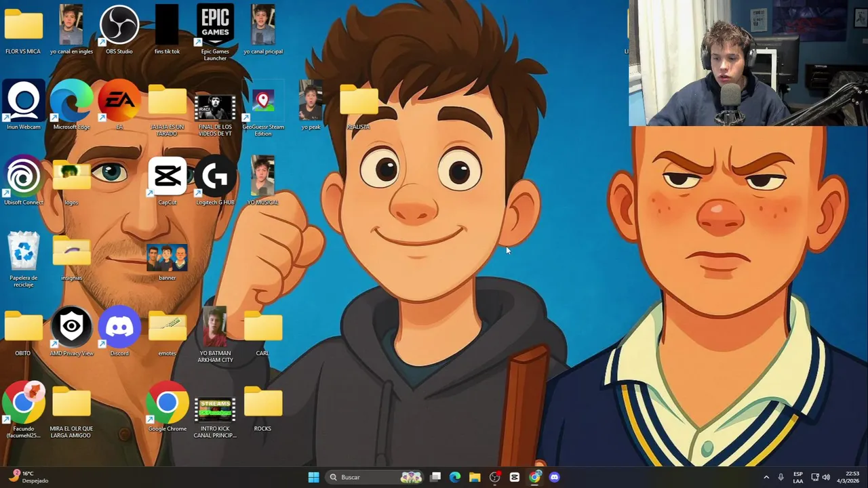
Task: Switch to OBS Studio on the taskbar
Action: (x=494, y=477)
